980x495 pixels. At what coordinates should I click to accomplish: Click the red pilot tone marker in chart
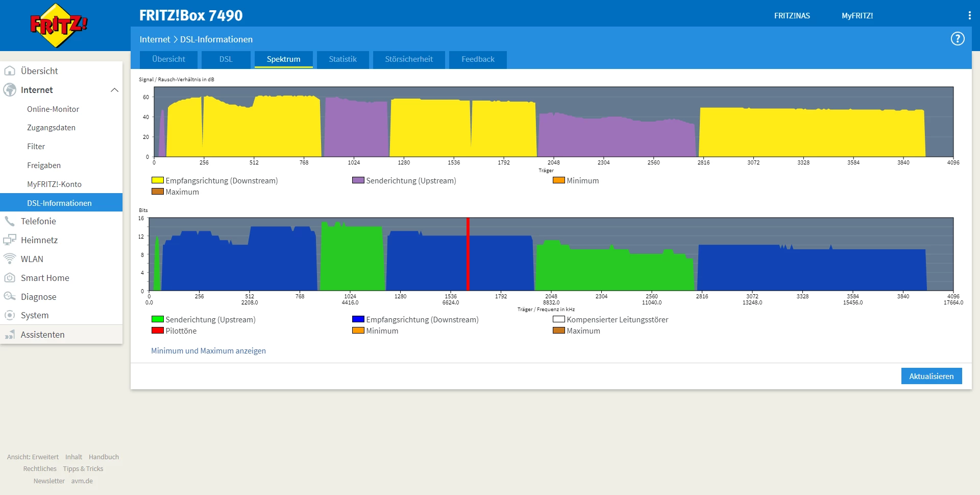coord(468,254)
